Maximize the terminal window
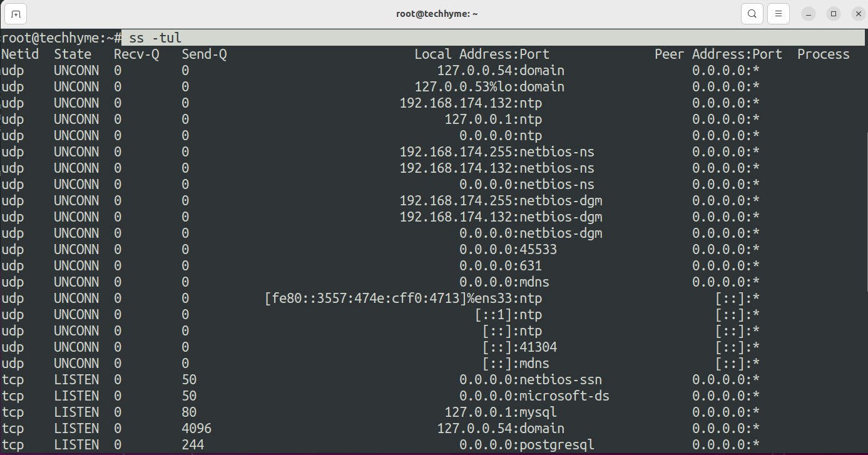Viewport: 868px width, 455px height. point(834,13)
